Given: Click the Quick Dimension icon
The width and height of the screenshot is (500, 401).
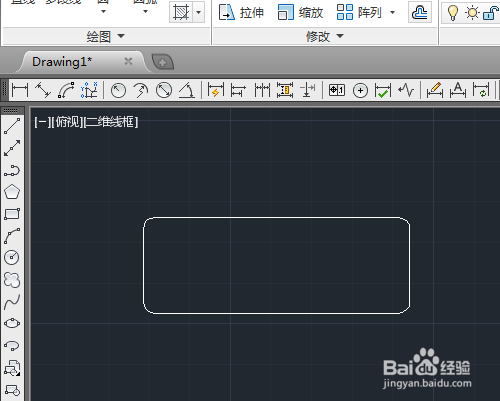Looking at the screenshot, I should tap(216, 90).
